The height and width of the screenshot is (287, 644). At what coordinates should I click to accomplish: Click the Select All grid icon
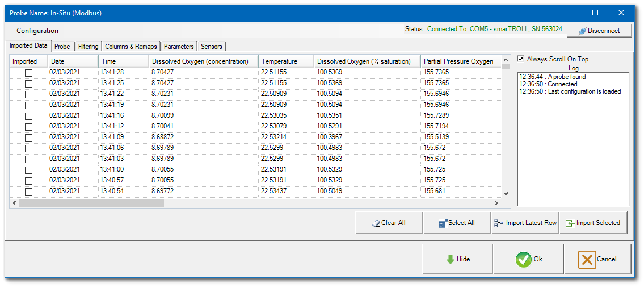pos(443,223)
